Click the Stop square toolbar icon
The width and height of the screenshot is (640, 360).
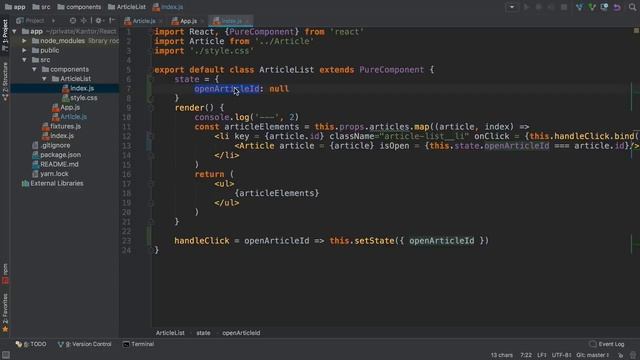564,7
